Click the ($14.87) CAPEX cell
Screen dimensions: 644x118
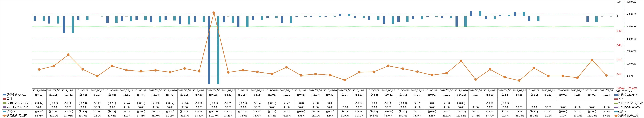tap(243, 95)
